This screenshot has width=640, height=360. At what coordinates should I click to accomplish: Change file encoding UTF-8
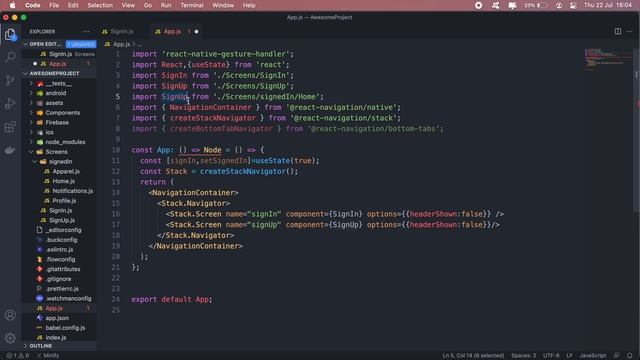(551, 356)
